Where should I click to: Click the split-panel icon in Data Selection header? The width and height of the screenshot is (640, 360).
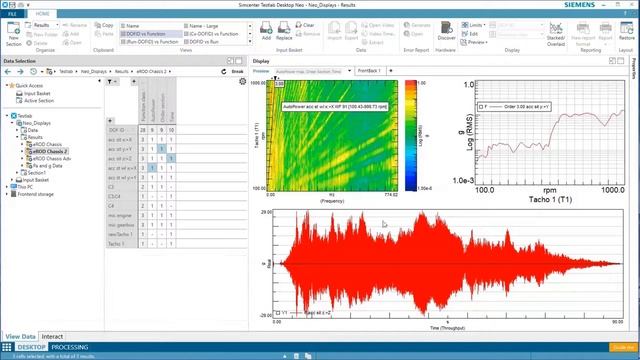(231, 61)
